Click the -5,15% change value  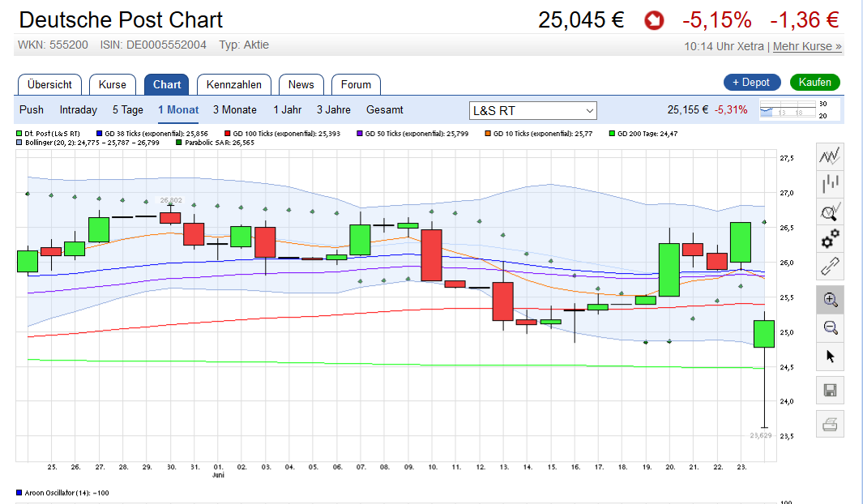pos(717,20)
